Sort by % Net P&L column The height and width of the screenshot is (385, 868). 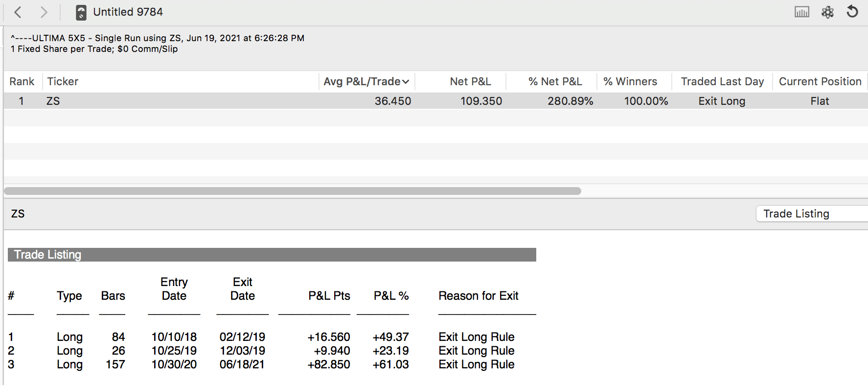coord(555,82)
